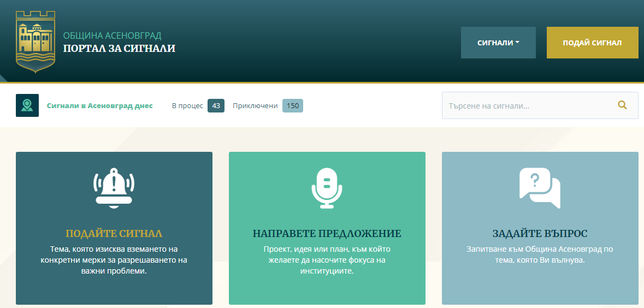Click the Asenovgrad municipality coat of arms logo
This screenshot has height=308, width=644.
point(36,42)
